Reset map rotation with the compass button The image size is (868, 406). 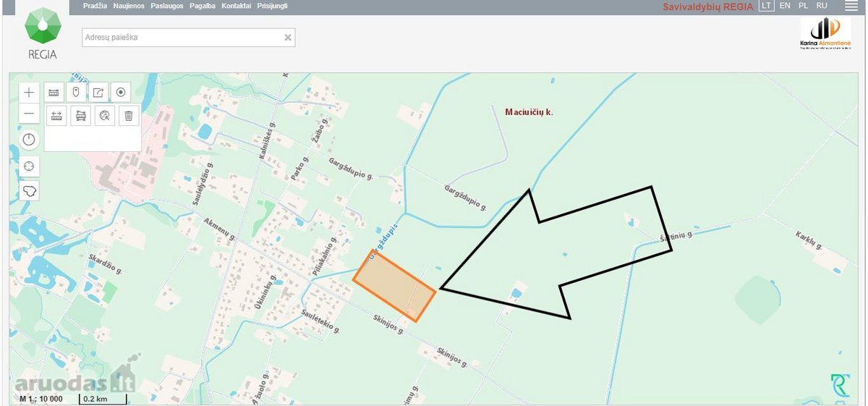click(29, 139)
